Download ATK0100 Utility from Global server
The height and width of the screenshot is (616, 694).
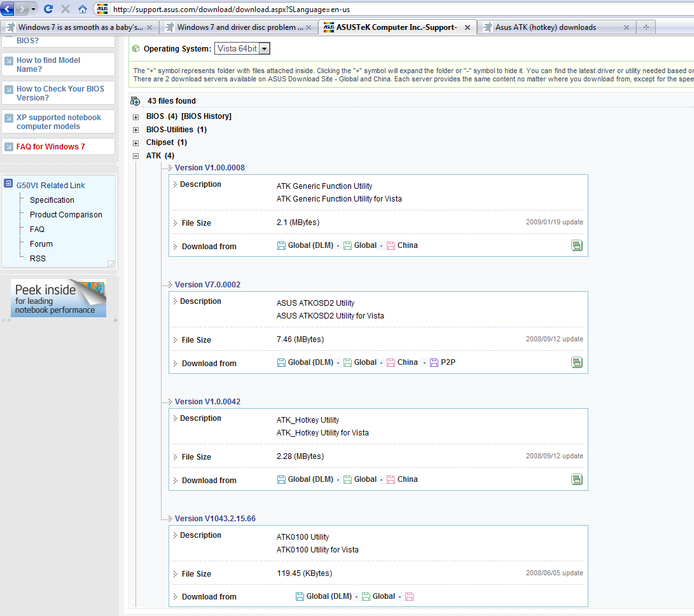pyautogui.click(x=379, y=596)
